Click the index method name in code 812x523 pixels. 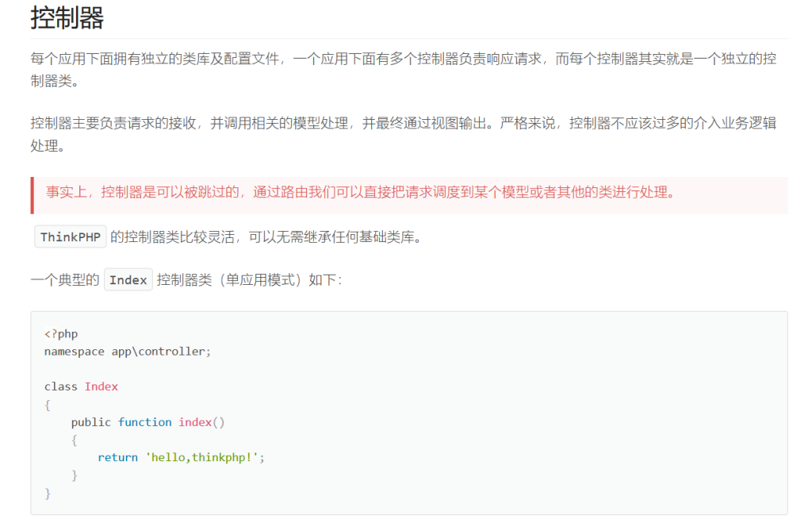(195, 422)
